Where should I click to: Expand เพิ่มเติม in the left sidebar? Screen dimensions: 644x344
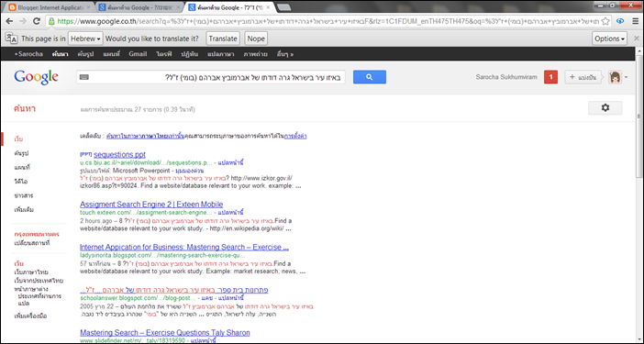coord(24,209)
